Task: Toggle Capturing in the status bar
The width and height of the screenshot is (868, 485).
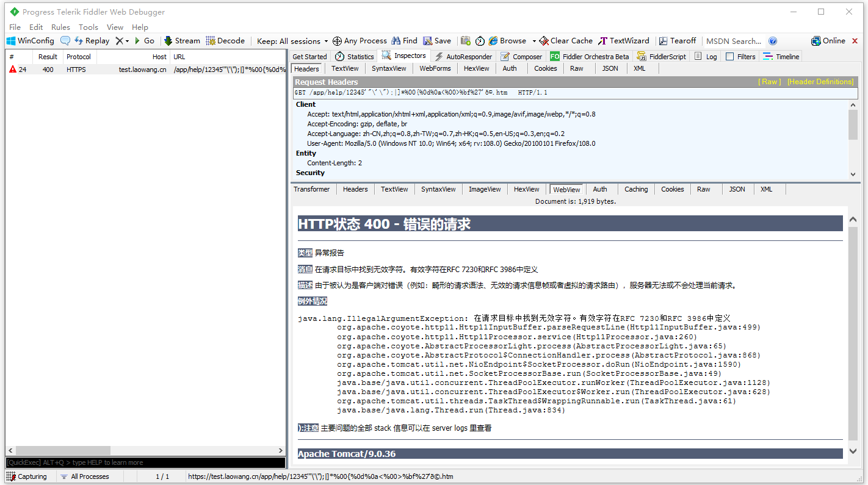Action: pyautogui.click(x=27, y=476)
